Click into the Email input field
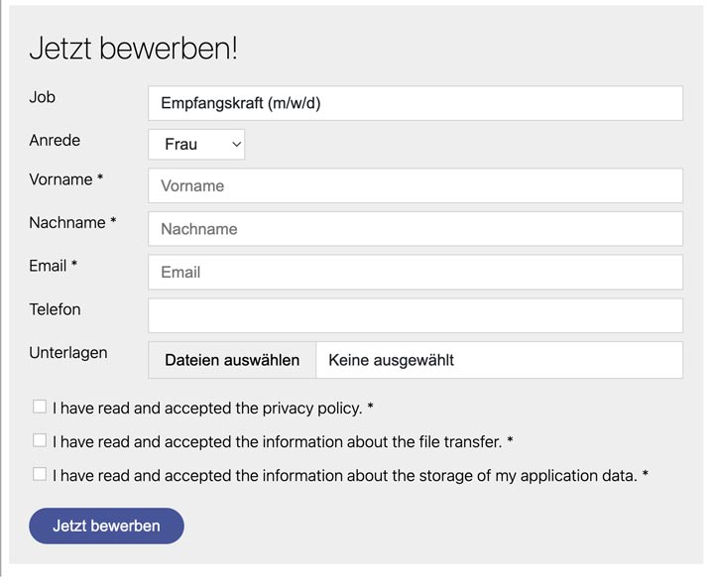Screen dimensions: 712x588 (x=415, y=272)
